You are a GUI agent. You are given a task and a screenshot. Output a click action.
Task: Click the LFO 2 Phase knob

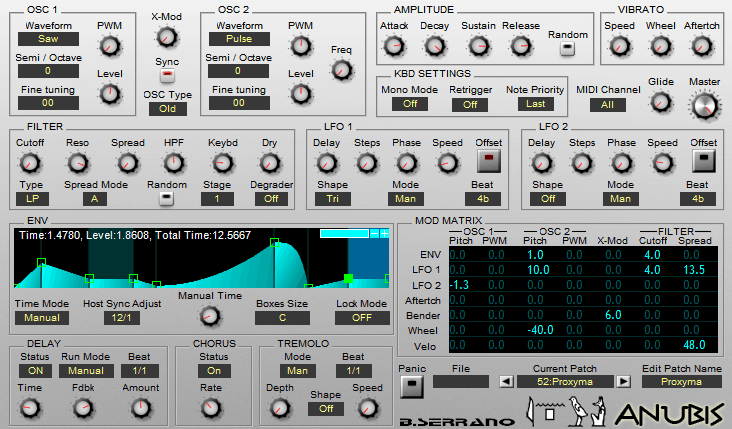621,163
